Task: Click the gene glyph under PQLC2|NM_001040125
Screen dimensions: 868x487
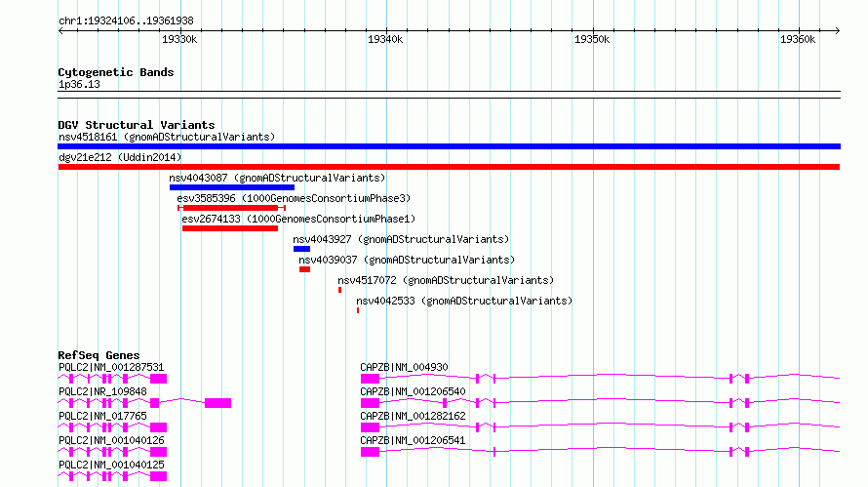Action: (112, 476)
